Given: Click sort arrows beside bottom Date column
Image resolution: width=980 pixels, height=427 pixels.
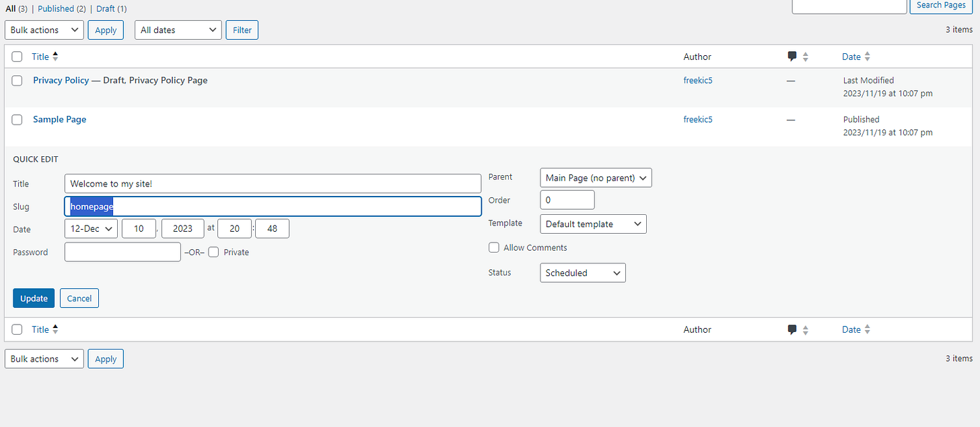Looking at the screenshot, I should pyautogui.click(x=867, y=329).
